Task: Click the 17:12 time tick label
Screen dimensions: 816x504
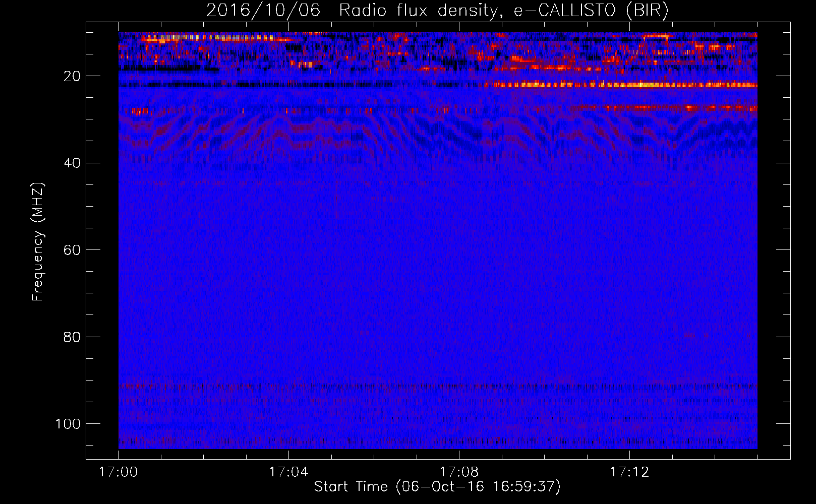Action: [x=629, y=472]
